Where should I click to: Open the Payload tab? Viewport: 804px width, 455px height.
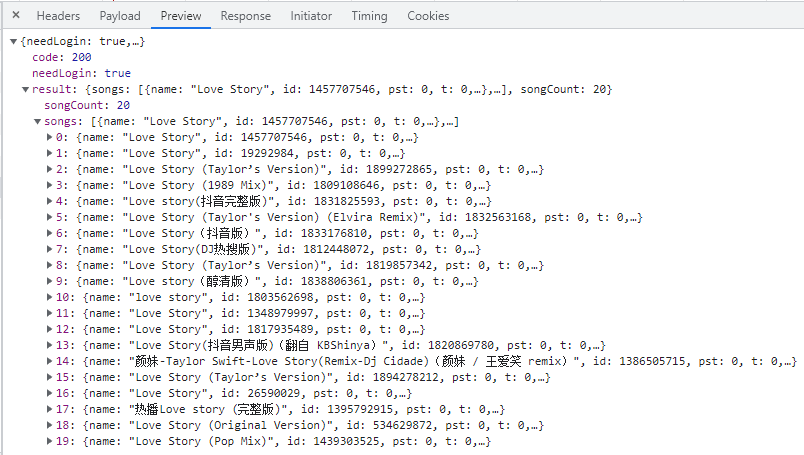(x=119, y=16)
